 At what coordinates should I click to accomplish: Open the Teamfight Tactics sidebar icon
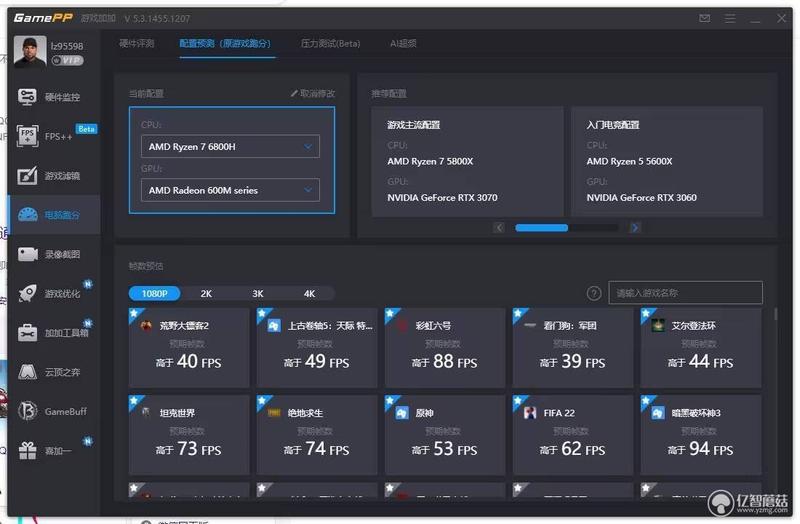click(x=28, y=372)
